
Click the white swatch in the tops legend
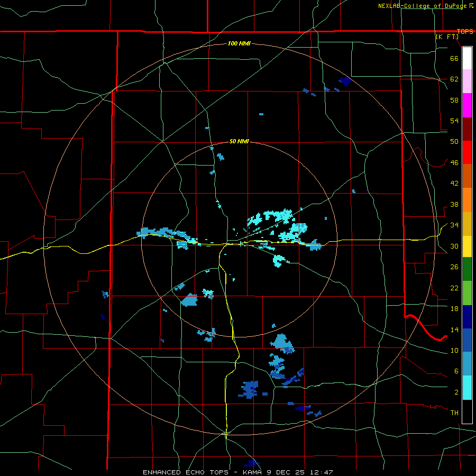pyautogui.click(x=467, y=58)
